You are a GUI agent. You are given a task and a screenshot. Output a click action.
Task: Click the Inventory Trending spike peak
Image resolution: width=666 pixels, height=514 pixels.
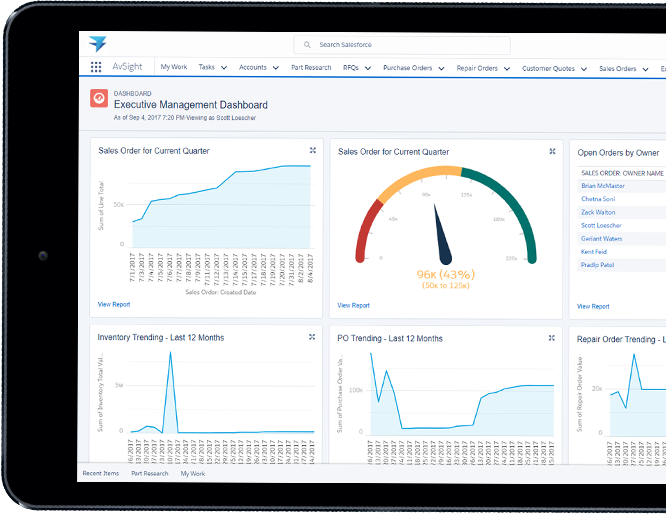170,352
